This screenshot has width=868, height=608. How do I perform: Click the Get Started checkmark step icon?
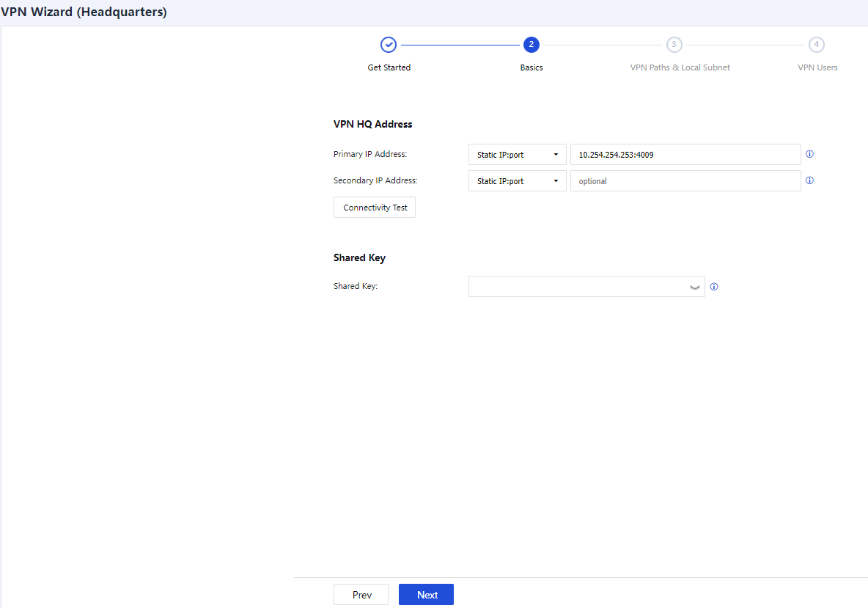coord(389,45)
